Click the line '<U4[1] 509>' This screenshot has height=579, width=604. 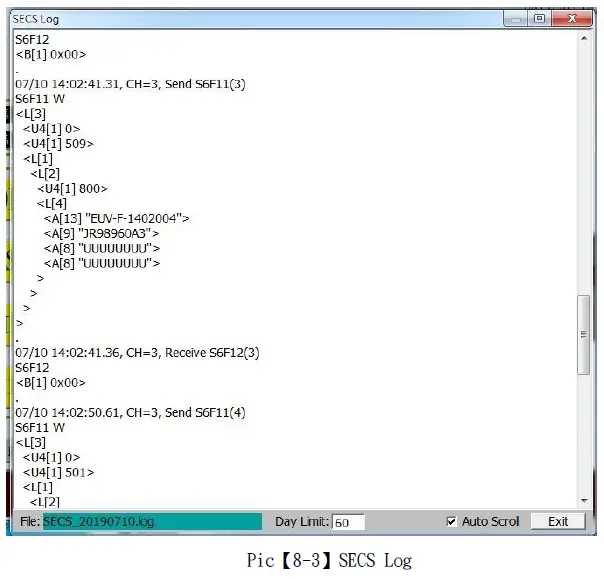point(58,144)
